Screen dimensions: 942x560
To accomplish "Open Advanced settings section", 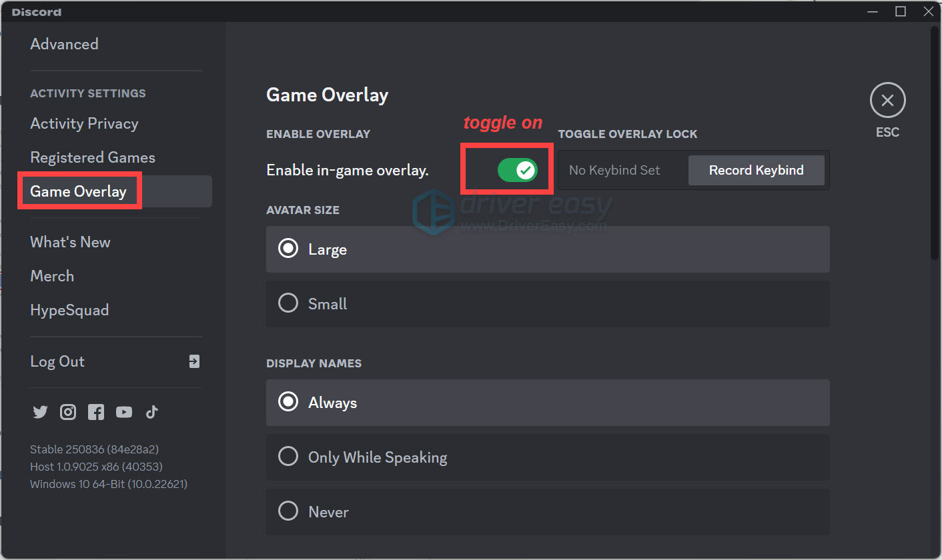I will (x=64, y=44).
